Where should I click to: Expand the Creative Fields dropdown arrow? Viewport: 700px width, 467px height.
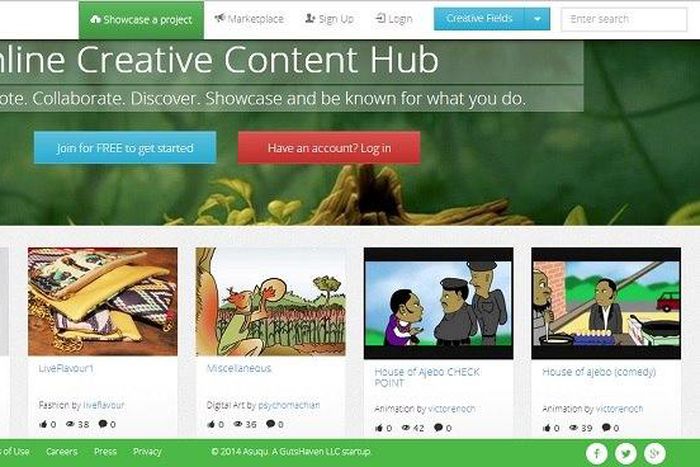538,19
